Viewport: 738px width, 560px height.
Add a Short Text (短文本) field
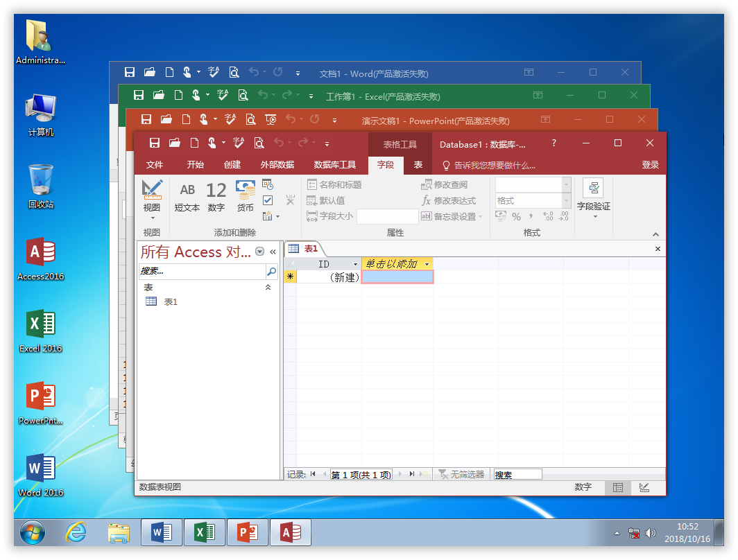(187, 196)
